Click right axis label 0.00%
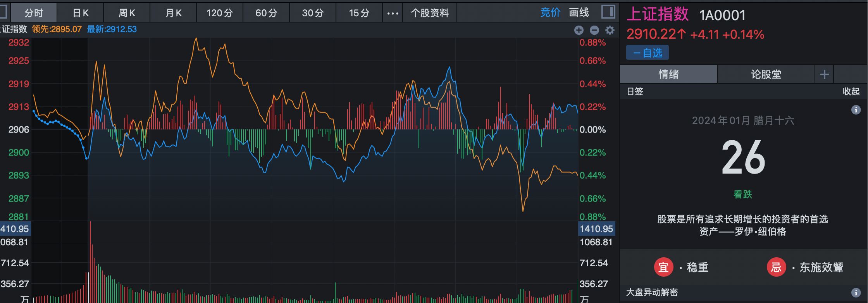This screenshot has height=303, width=868. [x=592, y=130]
